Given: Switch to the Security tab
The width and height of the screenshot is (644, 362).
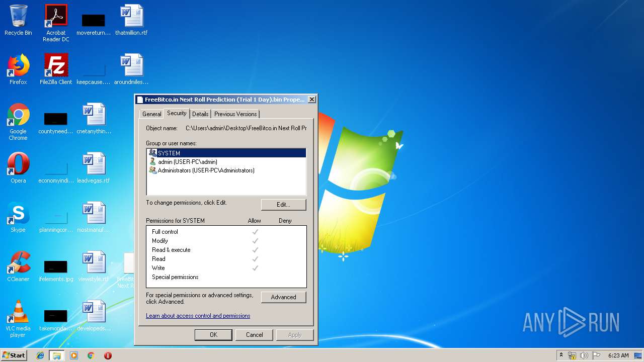Looking at the screenshot, I should (x=177, y=113).
